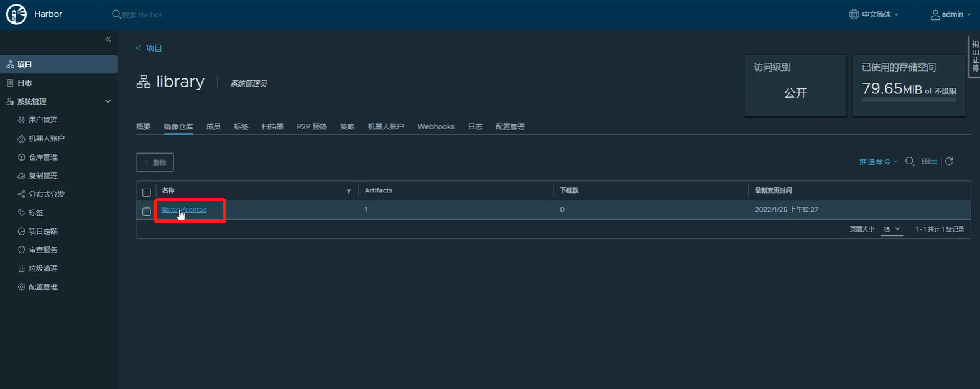Select all repositories with header checkbox

click(x=147, y=192)
